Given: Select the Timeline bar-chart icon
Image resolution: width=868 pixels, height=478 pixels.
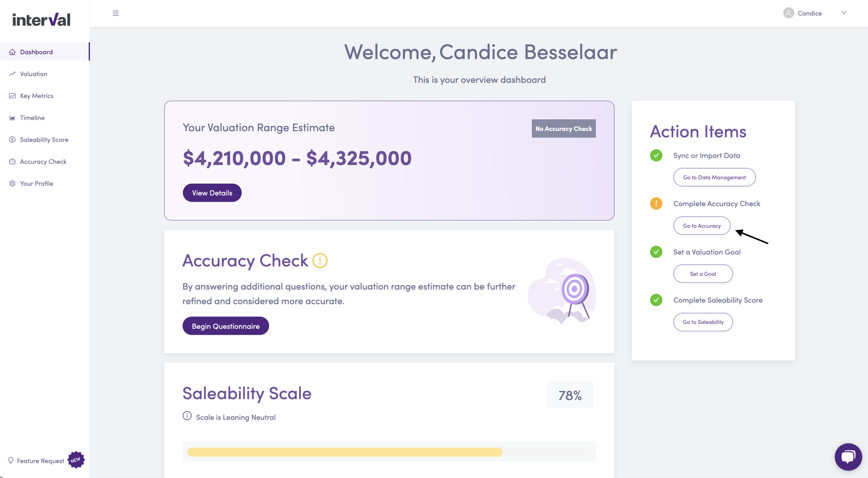Looking at the screenshot, I should pyautogui.click(x=13, y=118).
